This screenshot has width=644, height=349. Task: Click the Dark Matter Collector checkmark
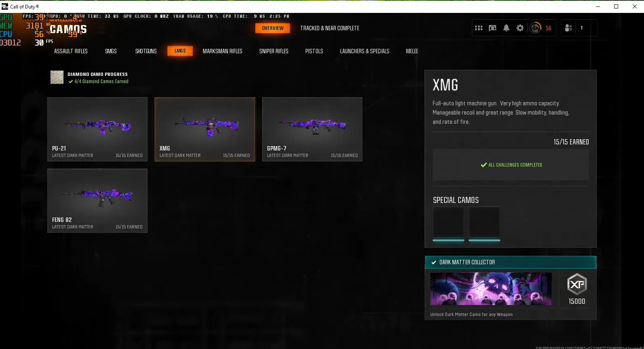point(434,262)
